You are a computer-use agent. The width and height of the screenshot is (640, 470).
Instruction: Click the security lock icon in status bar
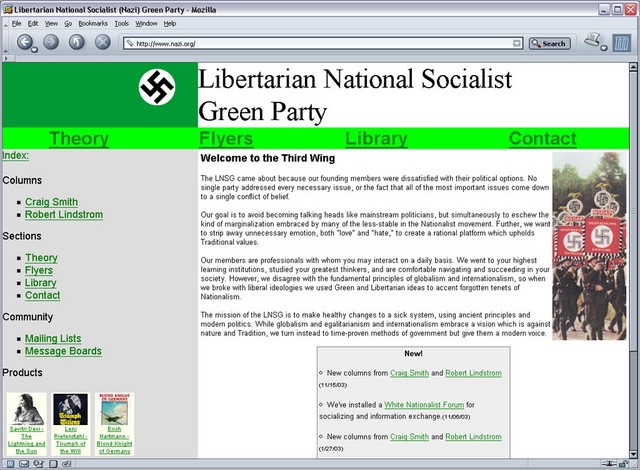pos(623,464)
